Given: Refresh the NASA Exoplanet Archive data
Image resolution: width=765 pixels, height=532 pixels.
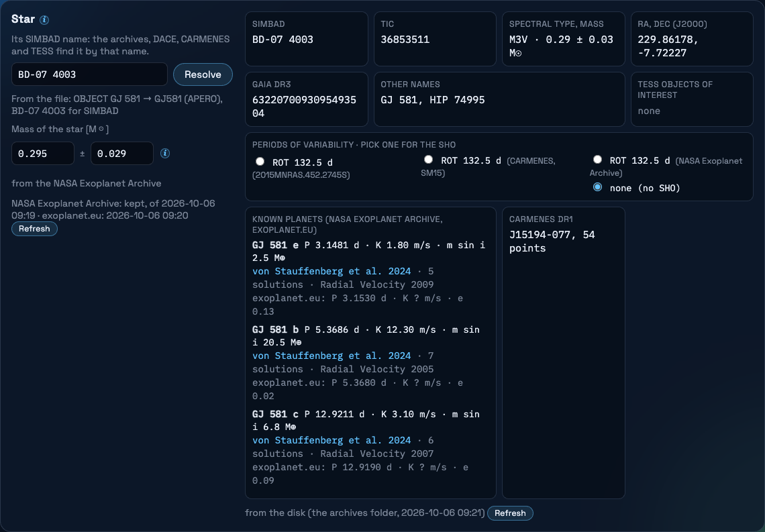Looking at the screenshot, I should (34, 229).
